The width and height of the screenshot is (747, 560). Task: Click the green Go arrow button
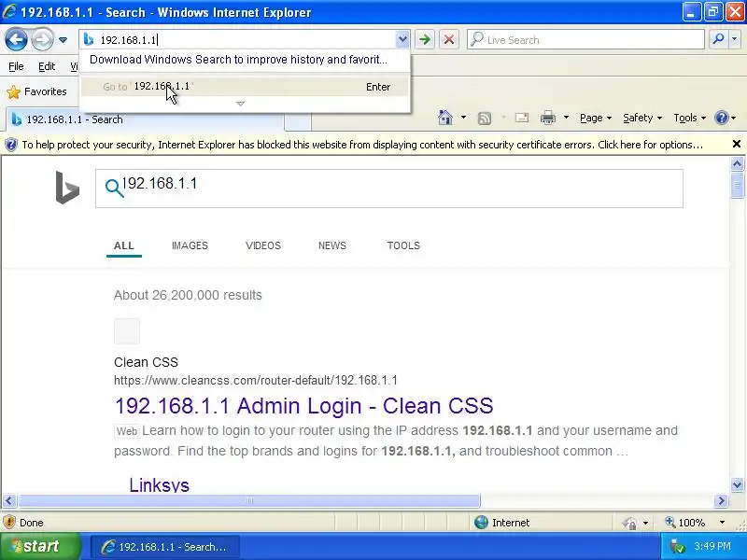pyautogui.click(x=425, y=39)
